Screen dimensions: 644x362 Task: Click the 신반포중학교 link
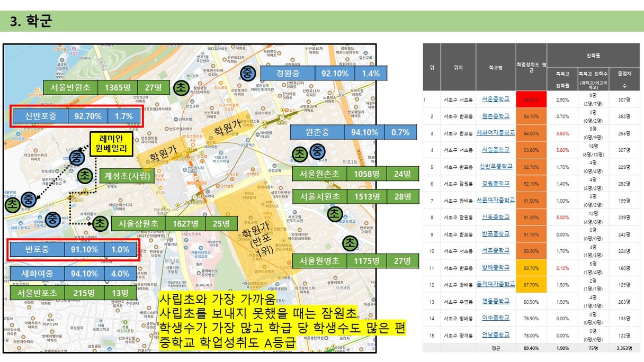[496, 166]
